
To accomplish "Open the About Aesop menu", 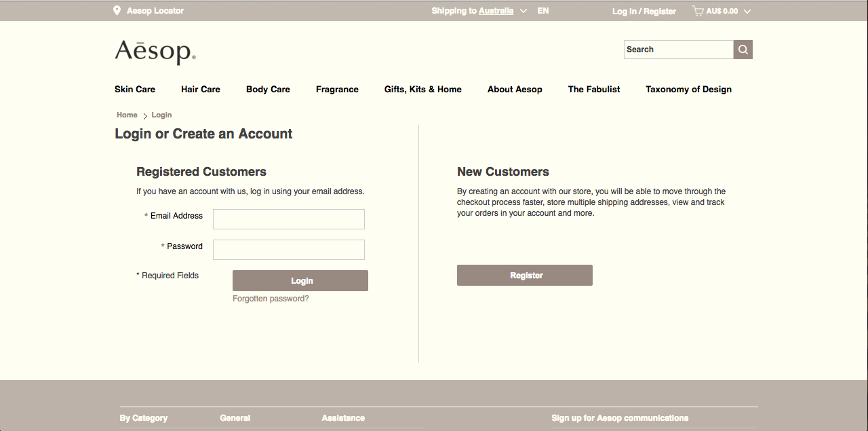I will tap(515, 89).
